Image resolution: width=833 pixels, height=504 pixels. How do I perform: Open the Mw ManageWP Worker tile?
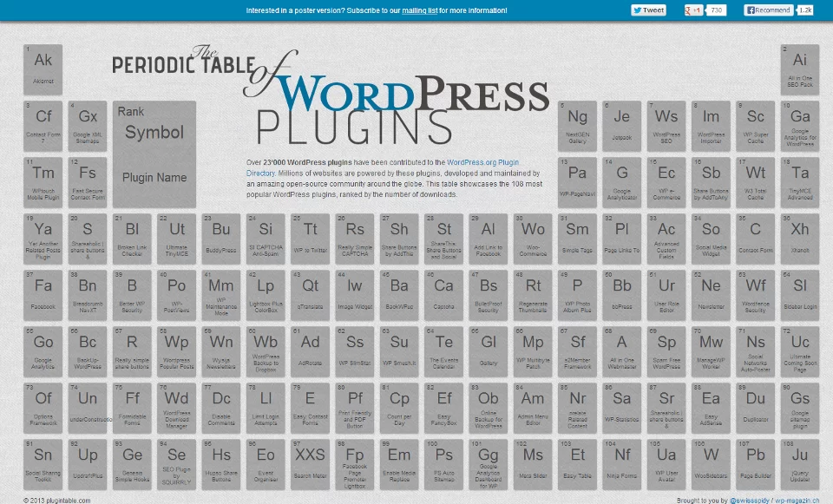point(711,351)
